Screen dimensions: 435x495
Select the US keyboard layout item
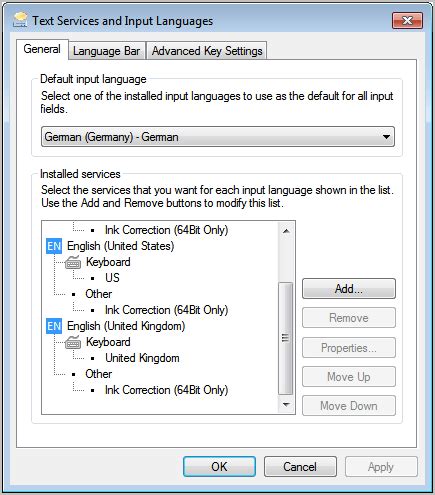[x=112, y=278]
